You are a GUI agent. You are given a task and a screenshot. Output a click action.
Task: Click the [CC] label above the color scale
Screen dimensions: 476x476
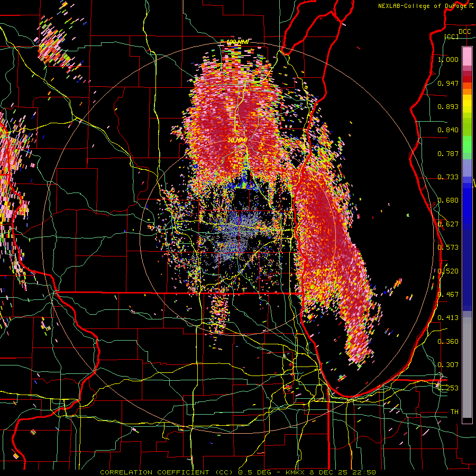(x=452, y=36)
